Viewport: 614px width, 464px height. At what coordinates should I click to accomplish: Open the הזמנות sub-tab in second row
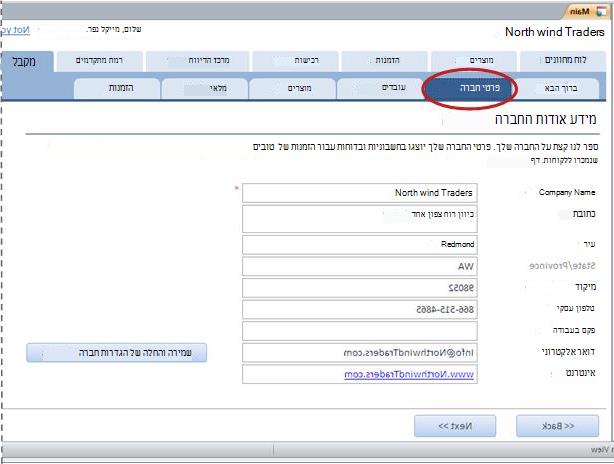click(x=117, y=88)
